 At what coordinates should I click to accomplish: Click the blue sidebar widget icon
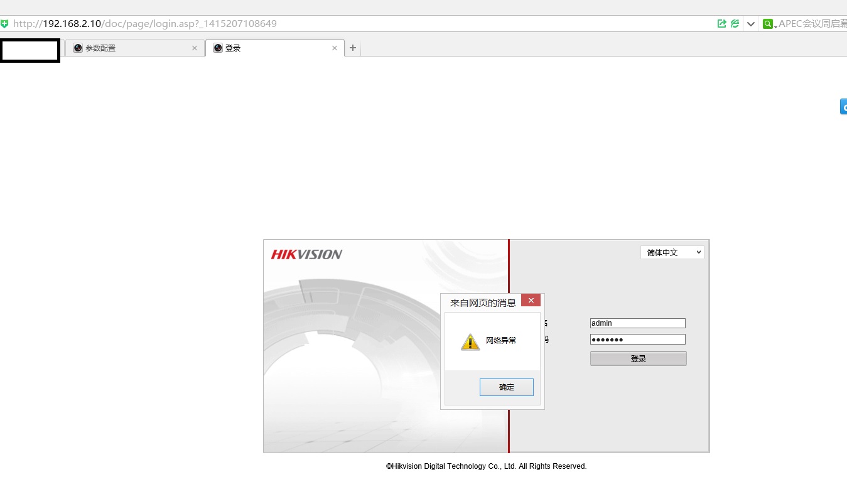coord(843,107)
